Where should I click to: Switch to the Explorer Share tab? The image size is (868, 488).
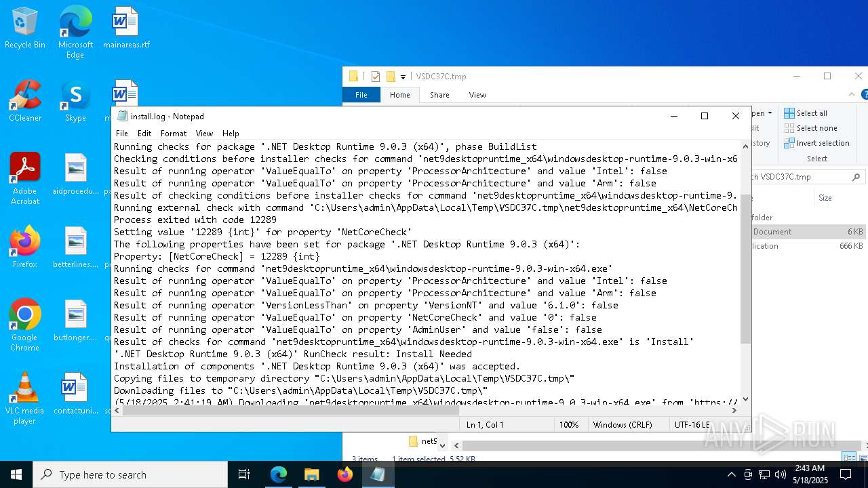point(439,95)
